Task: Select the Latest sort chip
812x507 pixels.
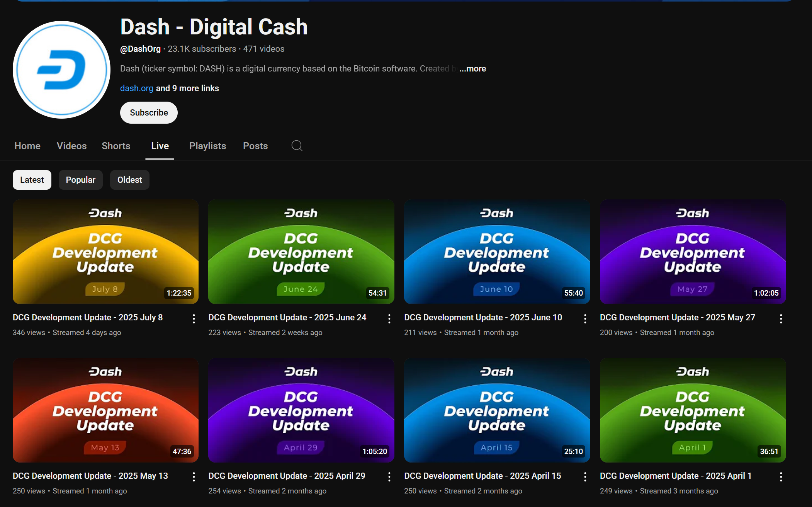Action: (32, 180)
